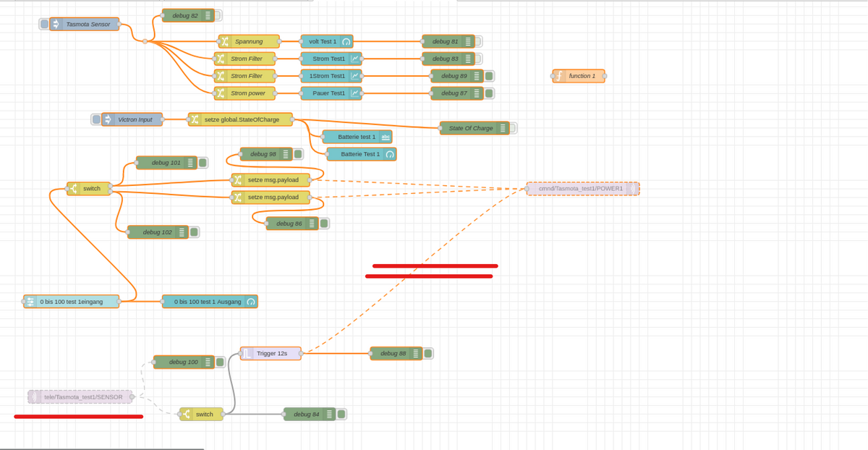Toggle the debug 101 output button
The width and height of the screenshot is (868, 450).
(x=203, y=163)
